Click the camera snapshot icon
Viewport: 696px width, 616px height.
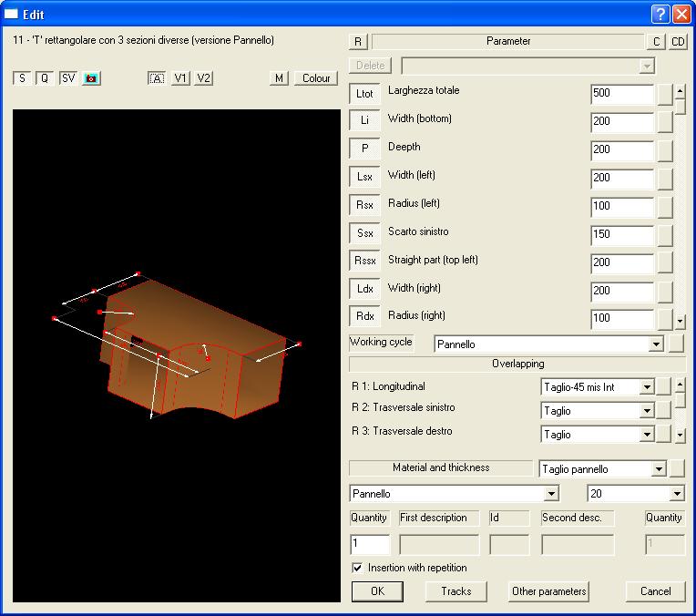pyautogui.click(x=91, y=78)
